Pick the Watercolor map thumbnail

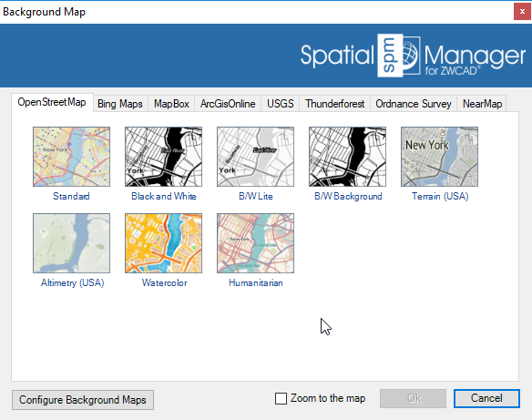(163, 243)
